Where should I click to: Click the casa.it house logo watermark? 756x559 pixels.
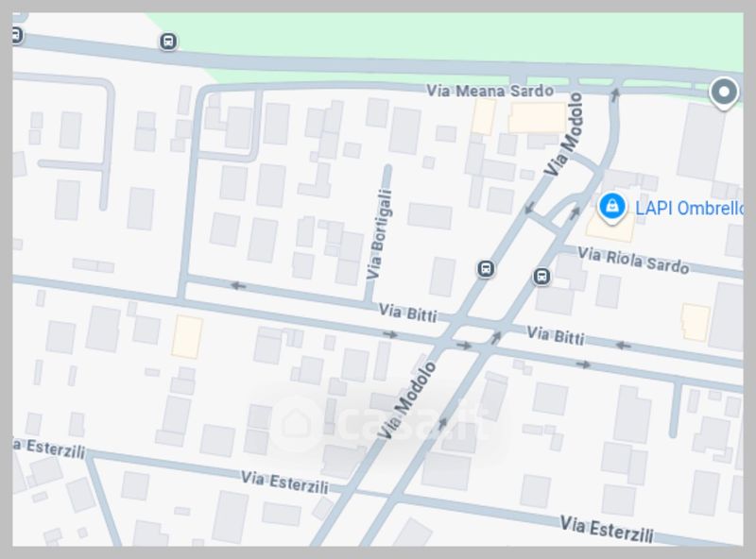coord(297,423)
